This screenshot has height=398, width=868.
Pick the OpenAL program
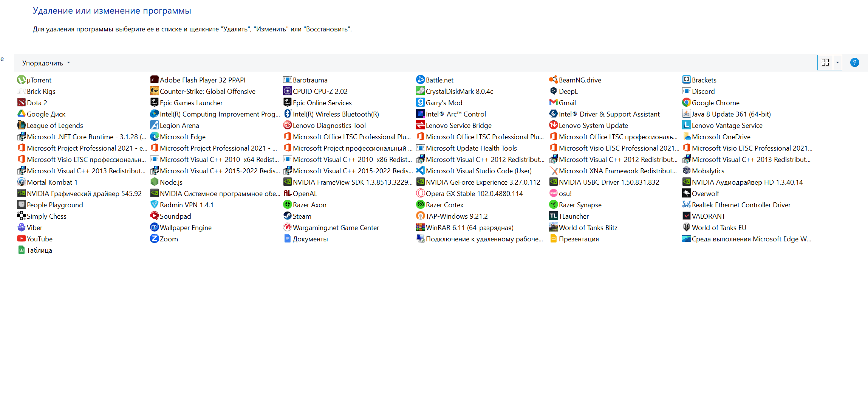(300, 193)
